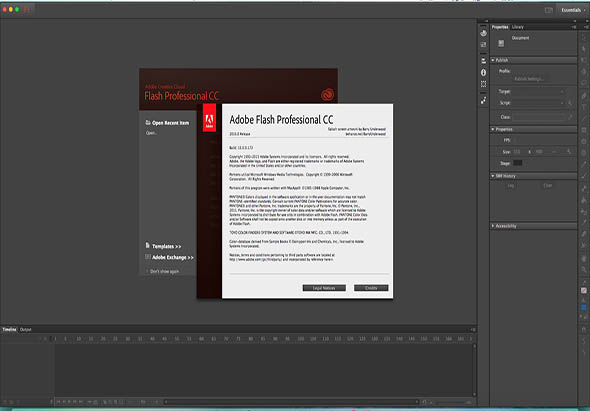Open the Stroke color swatch
The image size is (590, 411).
tap(584, 291)
